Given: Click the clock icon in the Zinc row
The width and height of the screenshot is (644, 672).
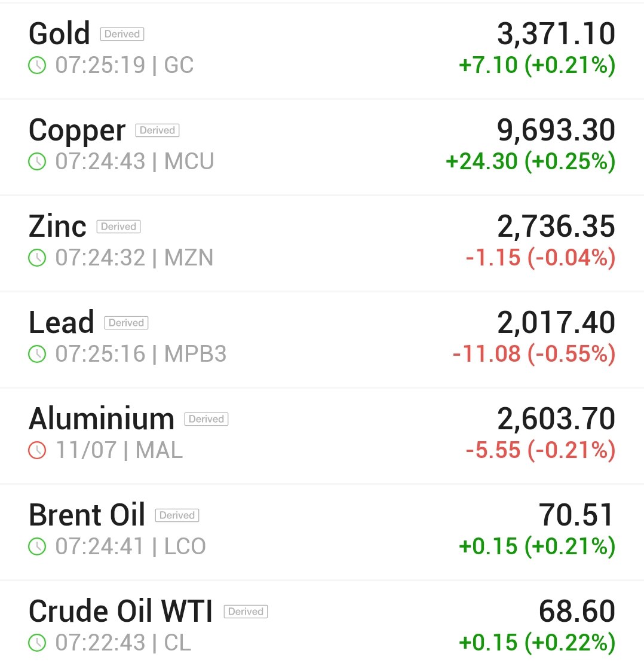Looking at the screenshot, I should 37,258.
